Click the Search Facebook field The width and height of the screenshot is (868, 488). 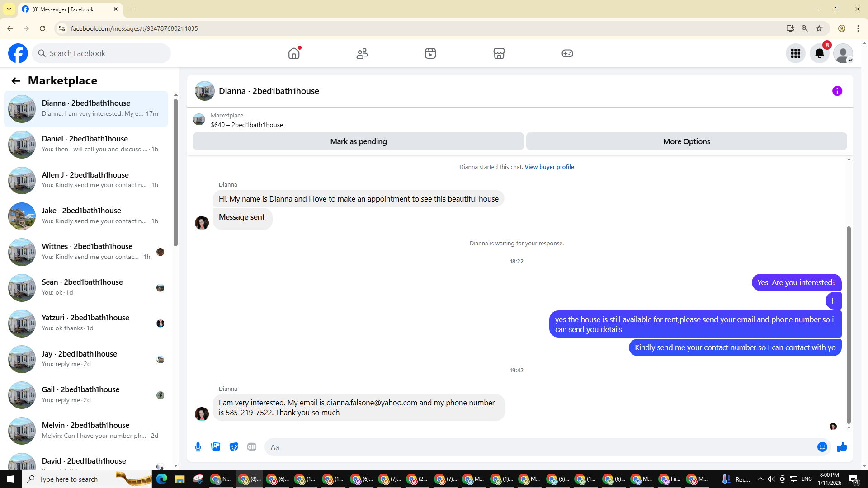[x=101, y=53]
